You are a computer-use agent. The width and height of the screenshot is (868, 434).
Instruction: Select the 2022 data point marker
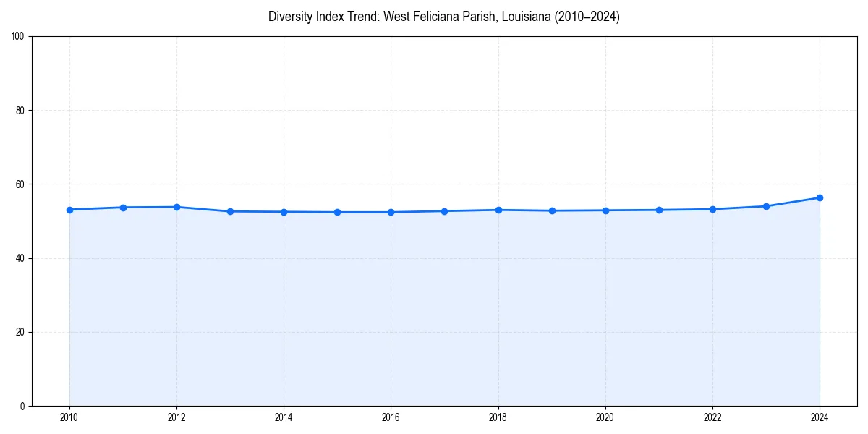712,209
